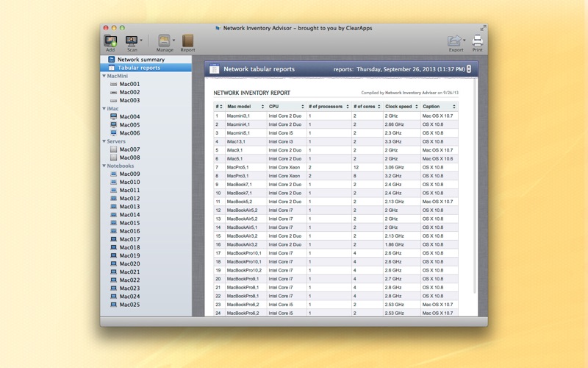Click Mac018 label in sidebar
The width and height of the screenshot is (588, 368).
pyautogui.click(x=130, y=247)
